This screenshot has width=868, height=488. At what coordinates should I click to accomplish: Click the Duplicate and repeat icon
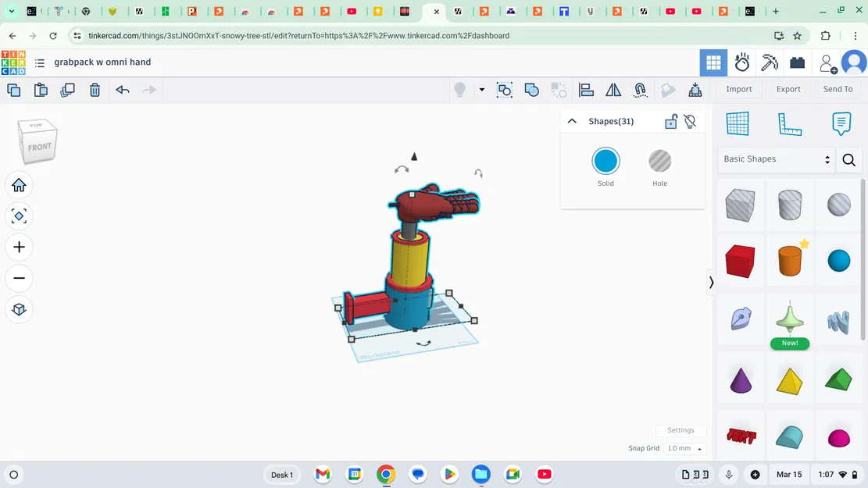tap(68, 90)
